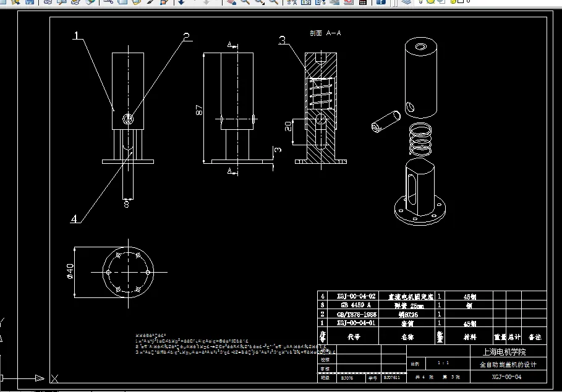The image size is (562, 392).
Task: Select the '代号' column header
Action: [x=354, y=337]
